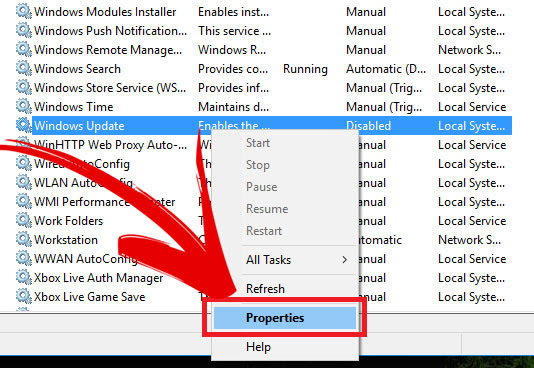Click gear icon beside Wired AutoConfig
The height and width of the screenshot is (368, 534).
coord(23,164)
